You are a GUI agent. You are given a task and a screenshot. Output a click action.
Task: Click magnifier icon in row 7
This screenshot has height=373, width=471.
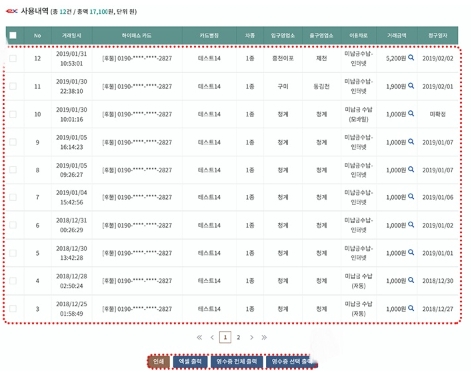coord(411,197)
